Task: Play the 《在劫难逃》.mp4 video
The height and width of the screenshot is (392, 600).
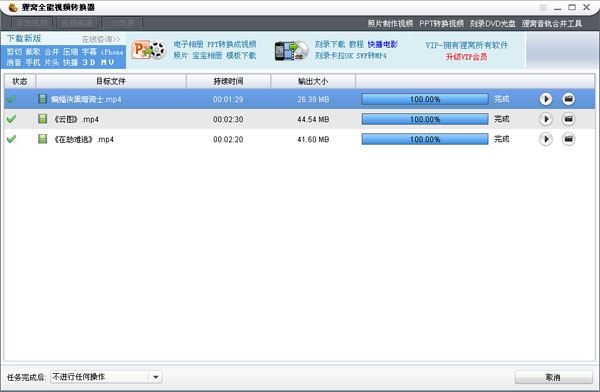Action: pyautogui.click(x=546, y=139)
